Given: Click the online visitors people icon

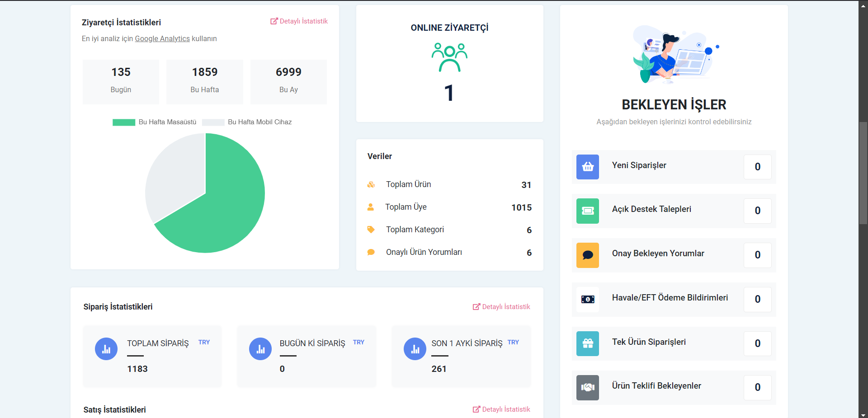Looking at the screenshot, I should tap(449, 57).
